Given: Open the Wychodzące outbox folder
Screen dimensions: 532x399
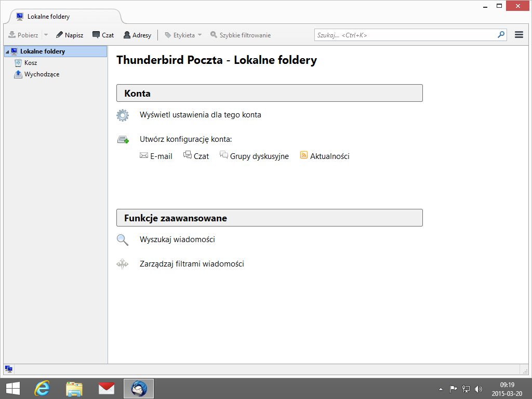Looking at the screenshot, I should [42, 74].
